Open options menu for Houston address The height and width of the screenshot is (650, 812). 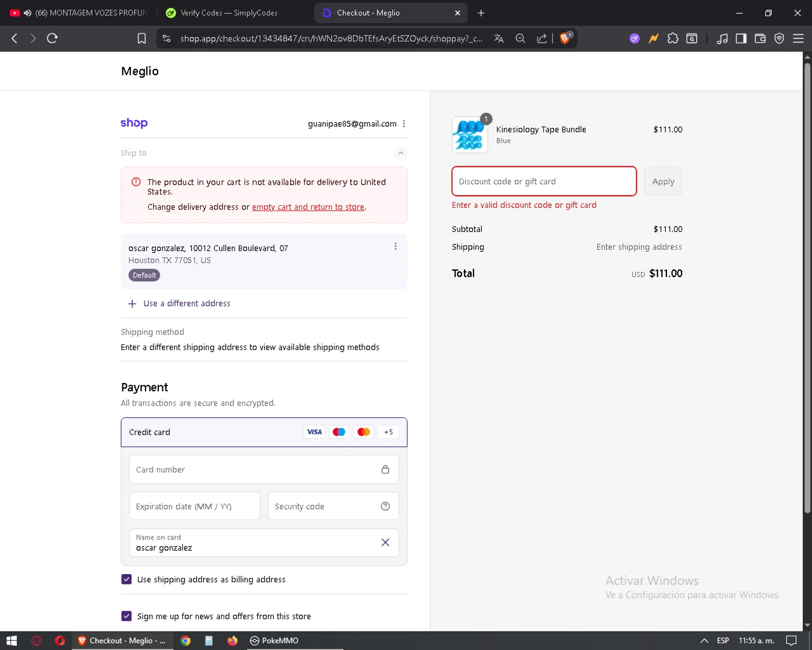pos(396,246)
